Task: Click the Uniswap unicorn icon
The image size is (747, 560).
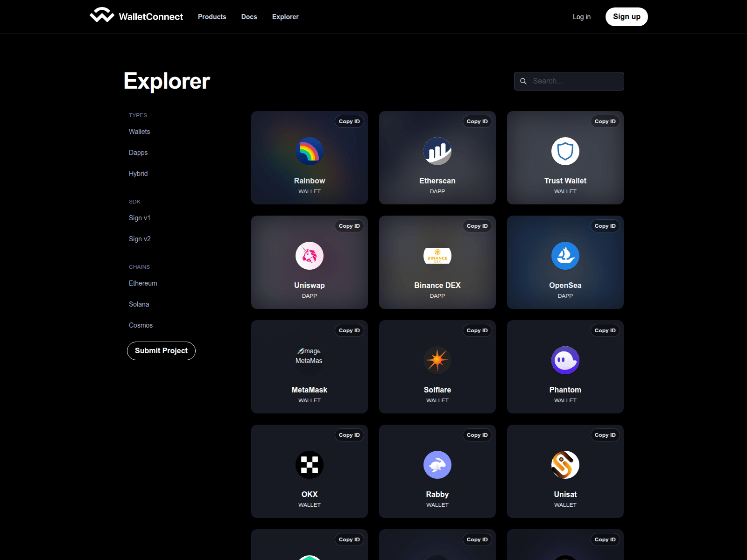Action: tap(310, 256)
